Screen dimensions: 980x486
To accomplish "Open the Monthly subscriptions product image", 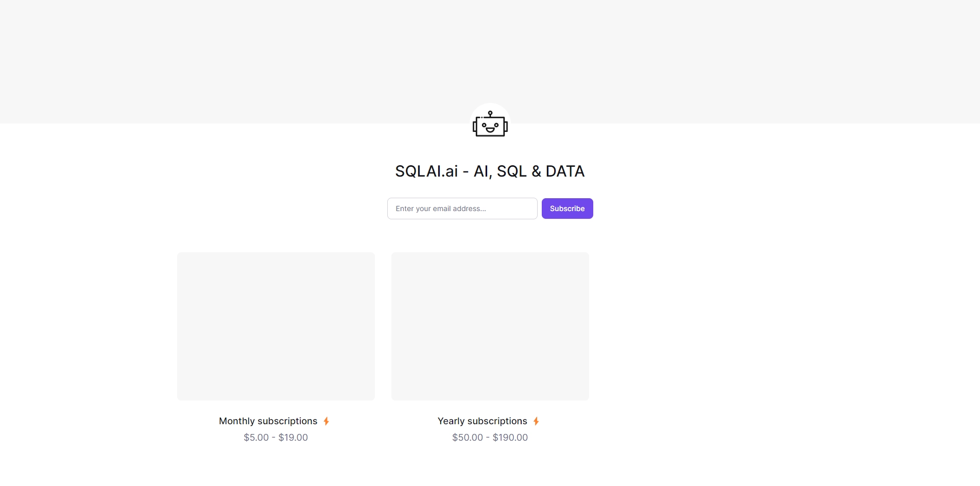I will [276, 326].
